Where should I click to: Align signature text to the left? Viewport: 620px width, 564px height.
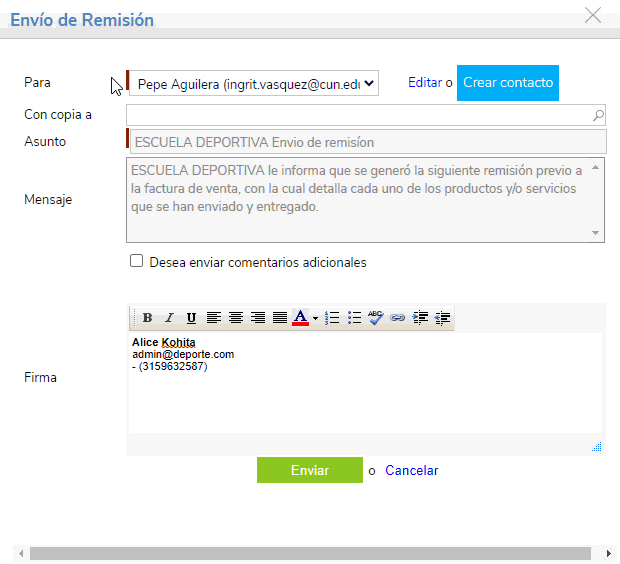tap(214, 318)
